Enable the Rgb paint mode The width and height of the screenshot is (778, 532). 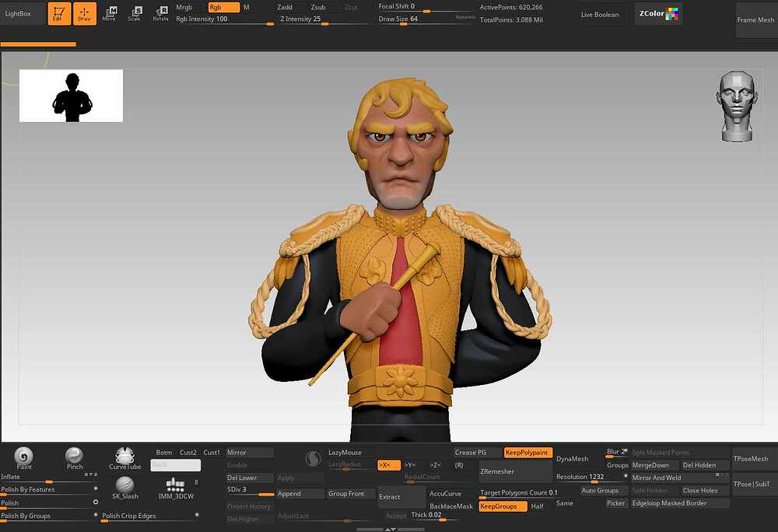coord(223,8)
